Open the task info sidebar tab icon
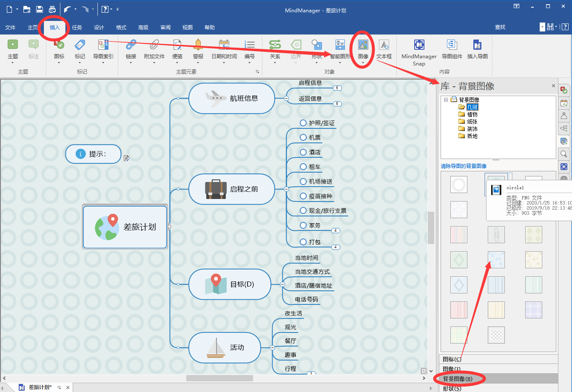 tap(564, 90)
